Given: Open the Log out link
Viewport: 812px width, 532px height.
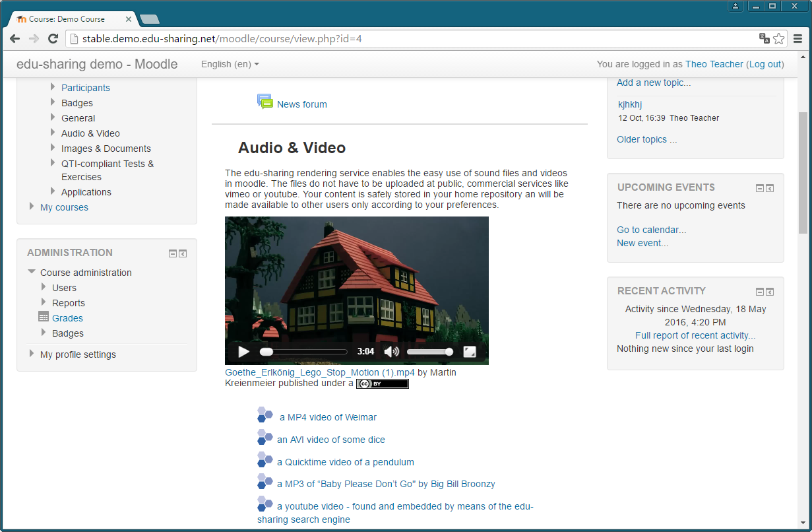Looking at the screenshot, I should (765, 64).
